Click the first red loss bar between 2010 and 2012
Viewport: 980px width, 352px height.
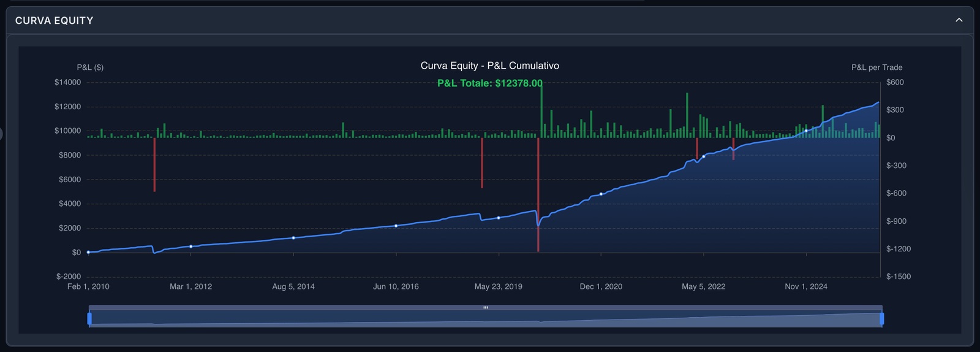coord(154,164)
